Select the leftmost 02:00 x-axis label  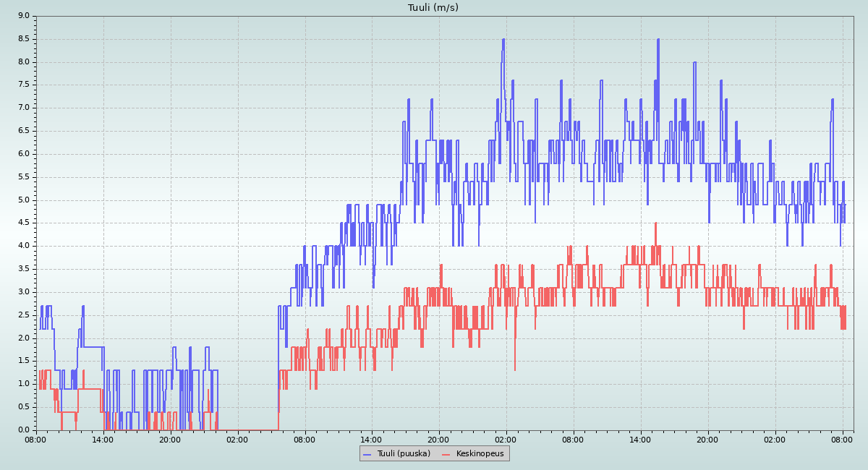point(237,439)
